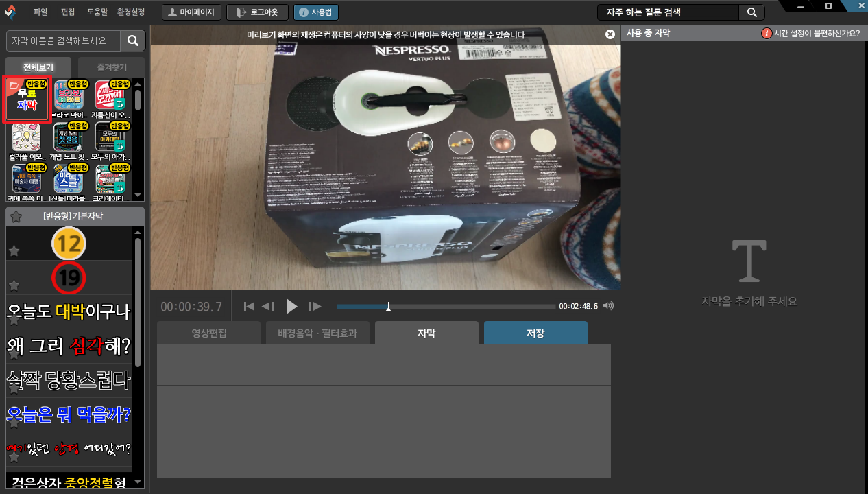
Task: Toggle favorite star on the yellow 12 badge
Action: pos(13,252)
